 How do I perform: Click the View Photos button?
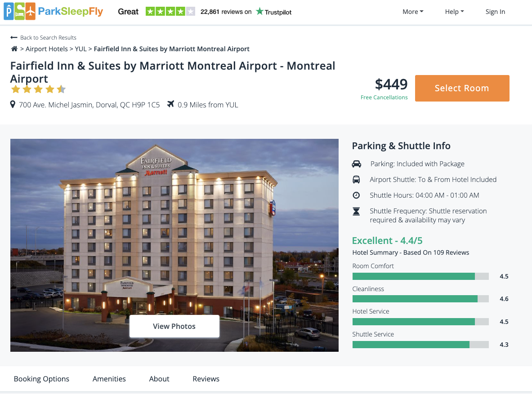[x=174, y=326]
